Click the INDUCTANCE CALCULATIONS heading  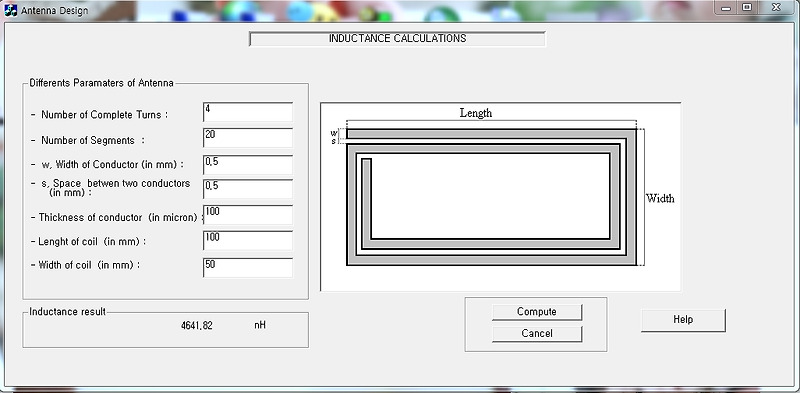click(x=397, y=38)
